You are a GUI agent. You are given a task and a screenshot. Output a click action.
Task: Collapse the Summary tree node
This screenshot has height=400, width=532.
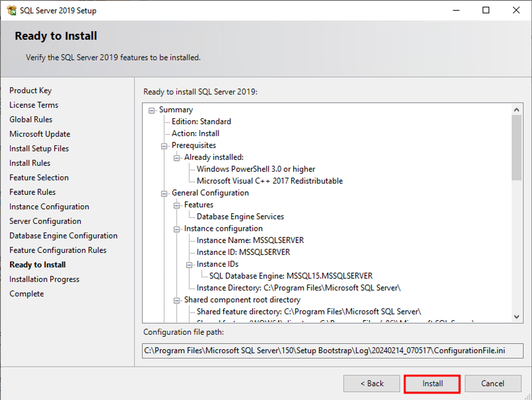151,110
